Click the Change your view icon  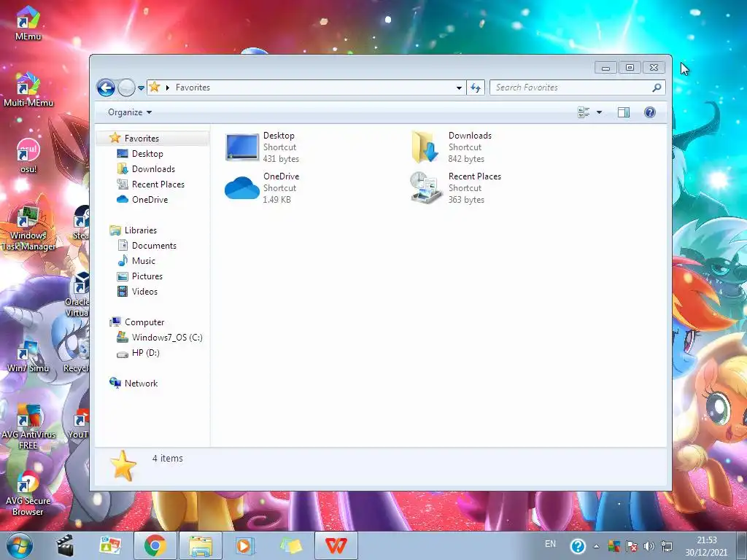pyautogui.click(x=584, y=112)
